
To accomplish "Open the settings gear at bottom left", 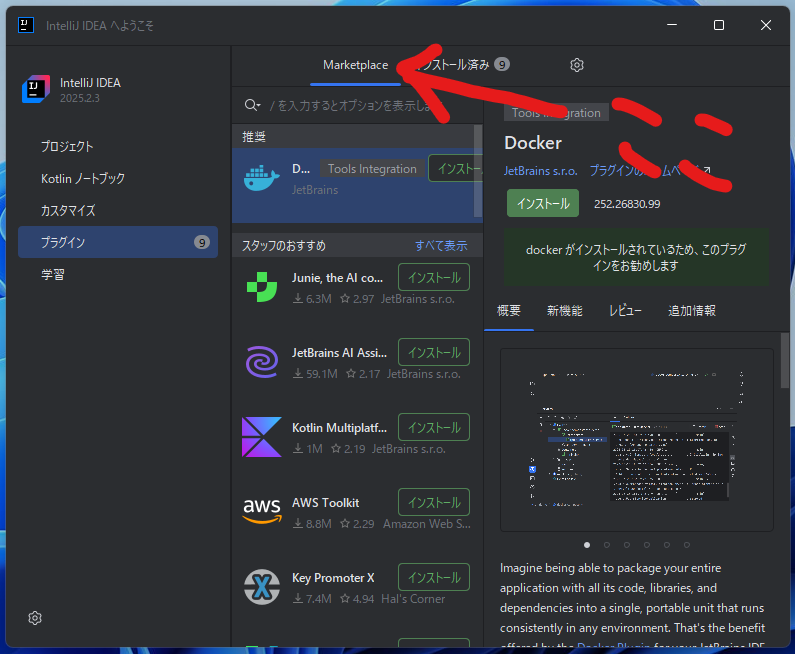I will click(35, 618).
